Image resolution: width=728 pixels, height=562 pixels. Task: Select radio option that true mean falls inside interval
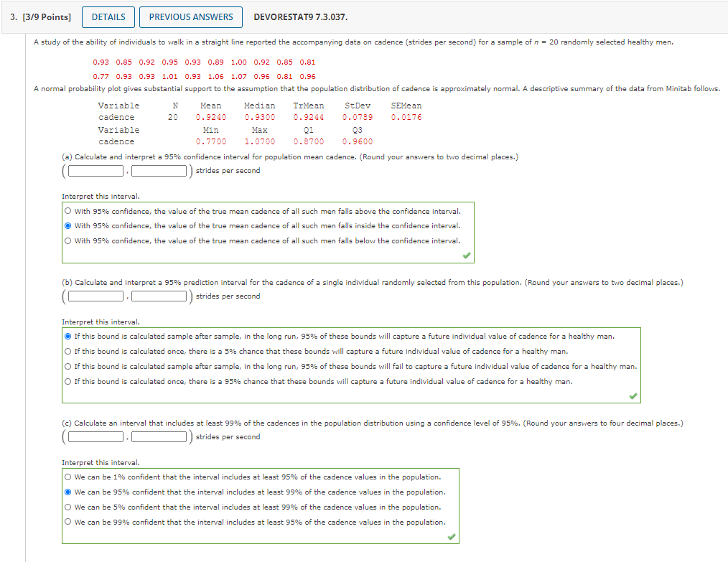68,225
